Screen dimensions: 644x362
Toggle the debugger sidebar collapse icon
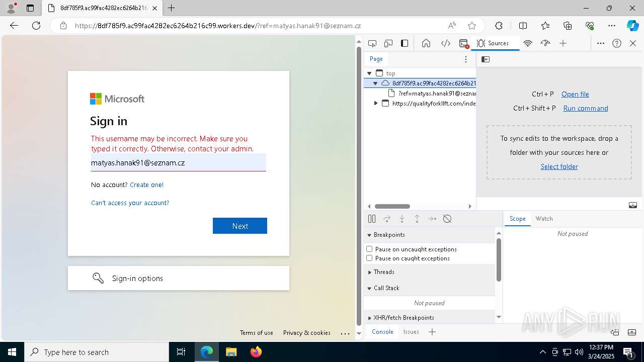coord(633,205)
